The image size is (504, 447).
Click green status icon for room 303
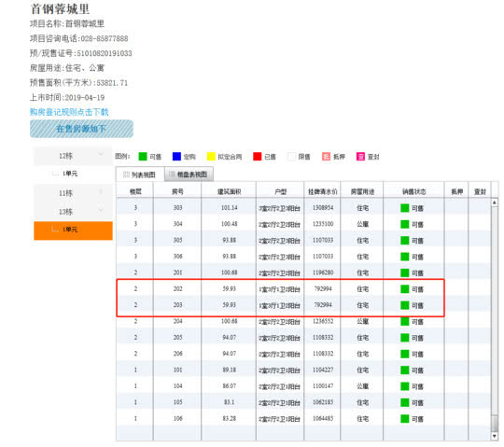pyautogui.click(x=405, y=208)
